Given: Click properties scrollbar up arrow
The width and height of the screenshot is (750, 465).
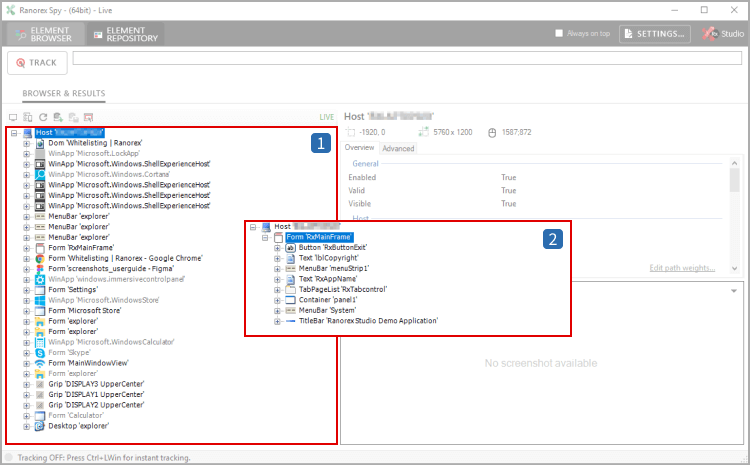Looking at the screenshot, I should [735, 163].
